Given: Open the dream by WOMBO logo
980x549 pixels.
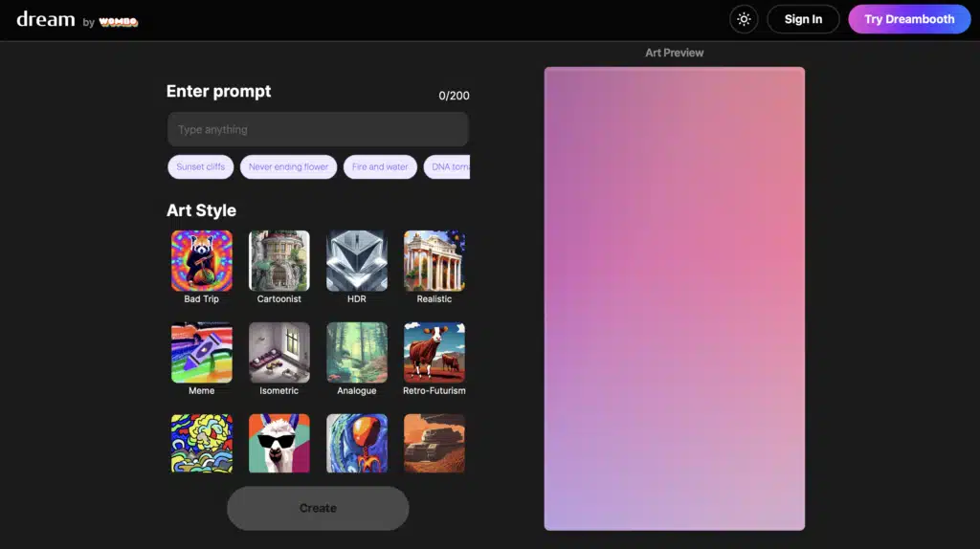Looking at the screenshot, I should click(77, 20).
